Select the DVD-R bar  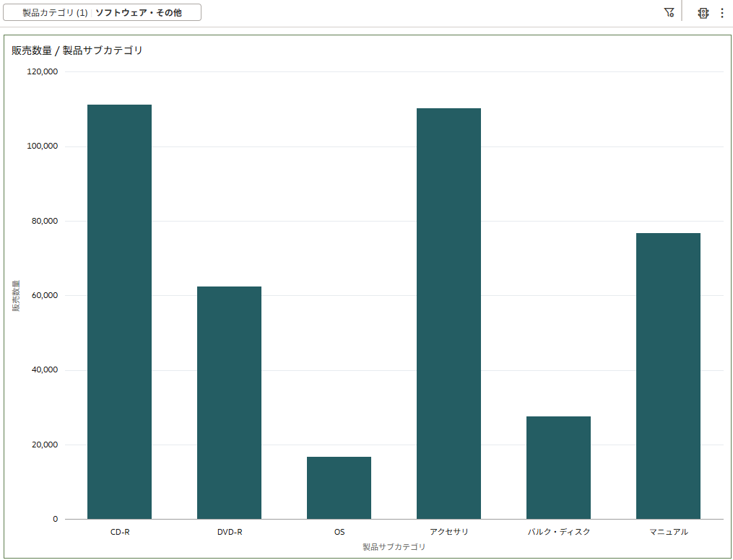[x=229, y=403]
